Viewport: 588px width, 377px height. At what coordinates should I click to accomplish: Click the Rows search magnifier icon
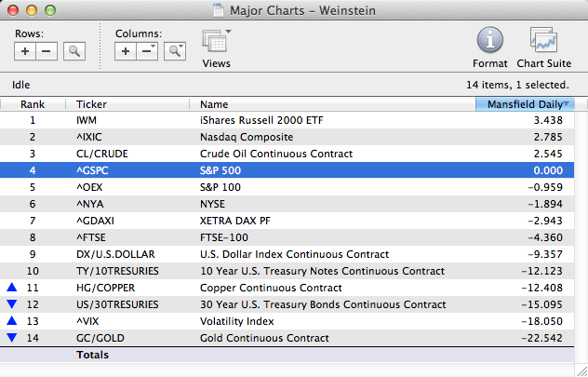pos(73,51)
